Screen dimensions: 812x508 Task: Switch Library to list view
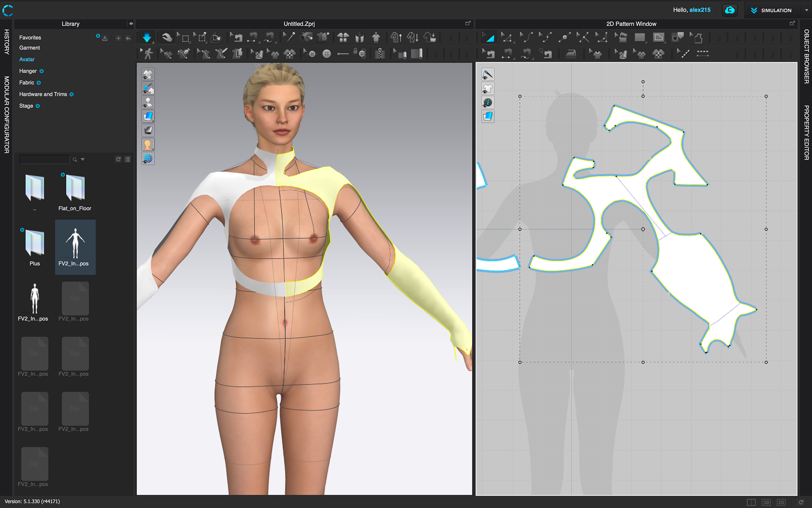coord(128,160)
